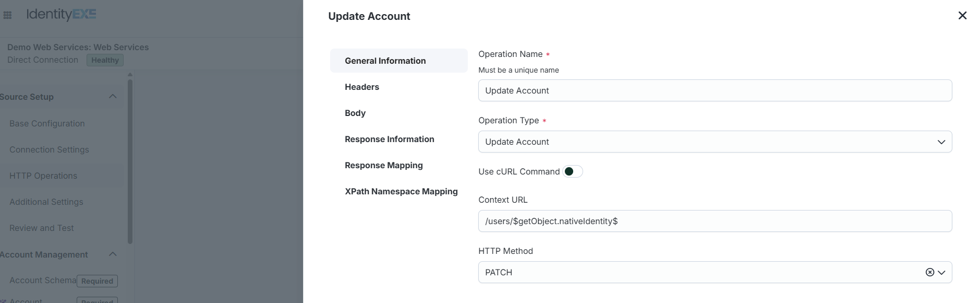Go to Connection Settings
The image size is (980, 303).
click(49, 149)
